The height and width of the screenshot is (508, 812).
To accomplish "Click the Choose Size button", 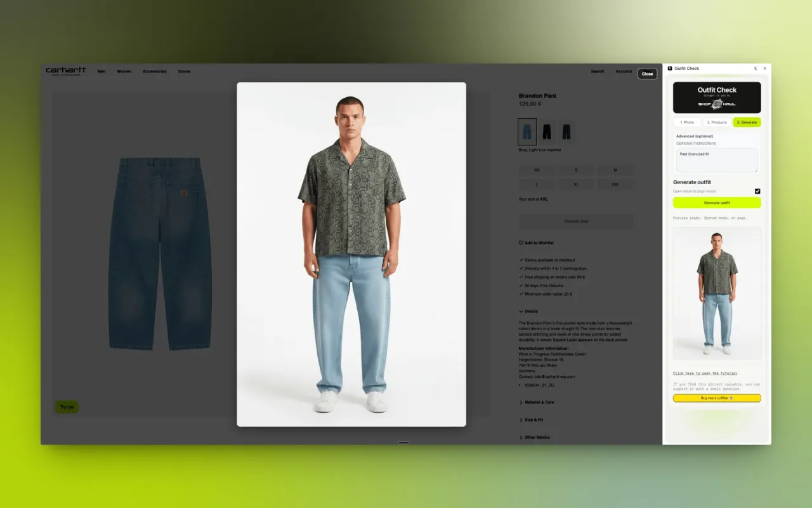I will click(576, 222).
